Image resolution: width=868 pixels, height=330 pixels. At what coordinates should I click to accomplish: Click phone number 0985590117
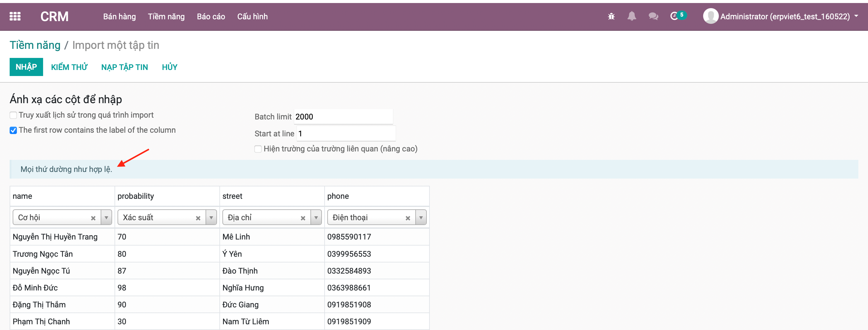click(x=377, y=237)
